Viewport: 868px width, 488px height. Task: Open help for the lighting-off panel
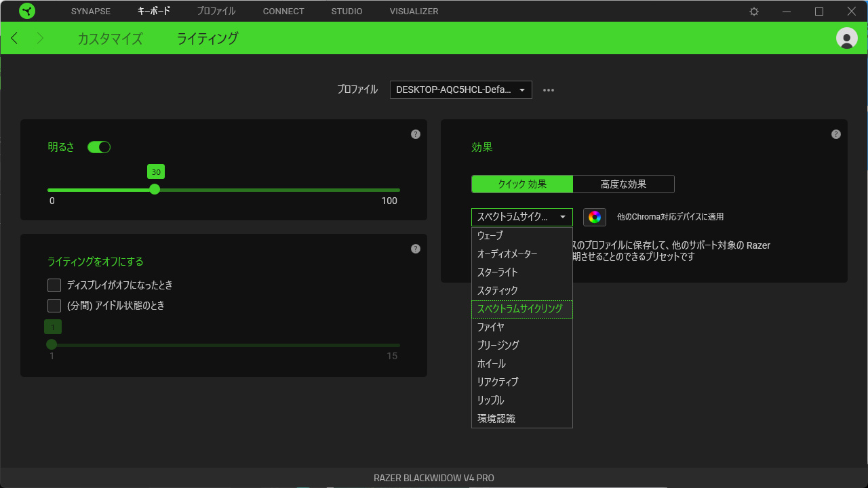[416, 249]
